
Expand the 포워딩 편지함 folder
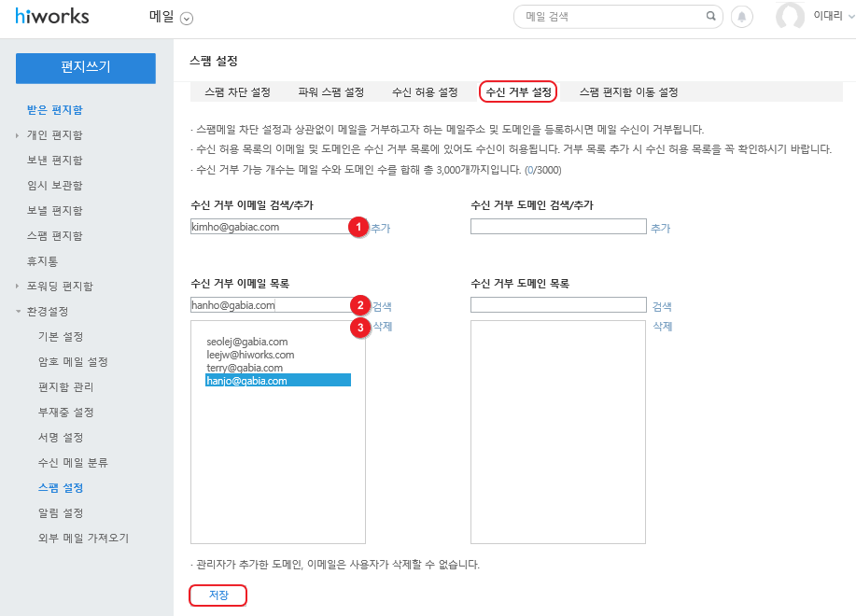18,287
